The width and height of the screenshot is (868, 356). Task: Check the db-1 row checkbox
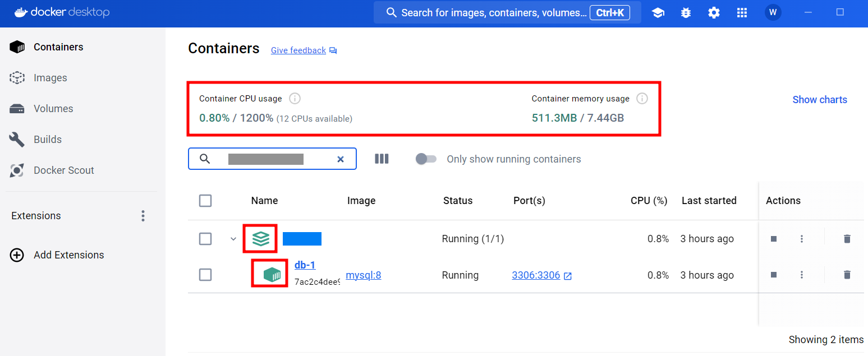click(205, 275)
